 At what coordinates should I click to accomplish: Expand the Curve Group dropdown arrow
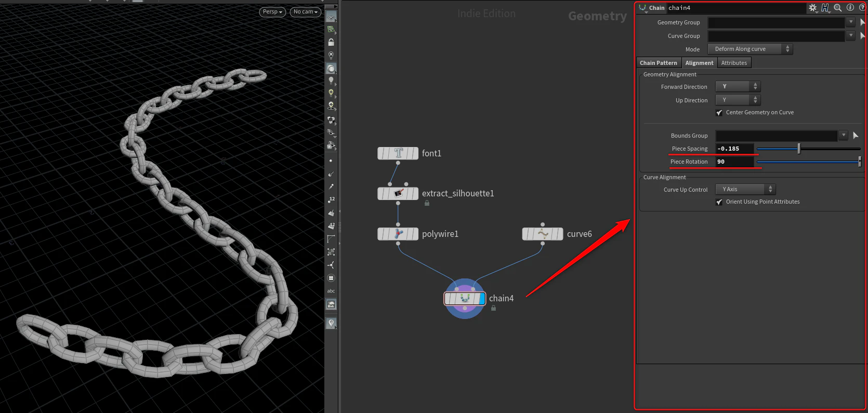click(x=851, y=36)
